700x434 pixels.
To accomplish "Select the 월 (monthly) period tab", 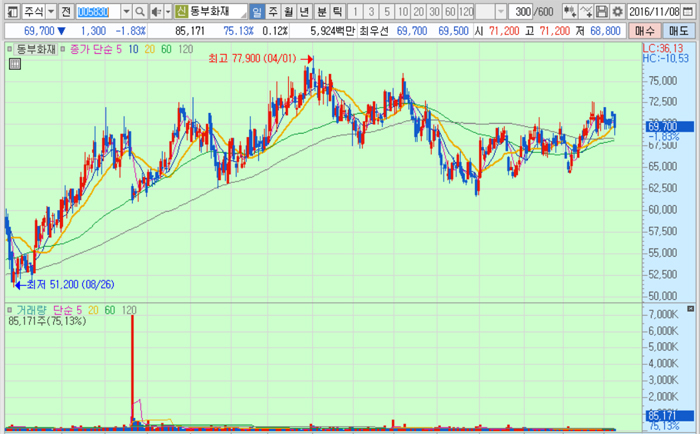I will [x=289, y=11].
